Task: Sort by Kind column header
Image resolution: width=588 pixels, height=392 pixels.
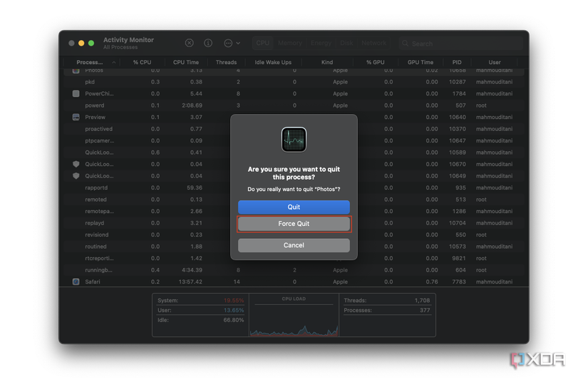Action: 327,62
